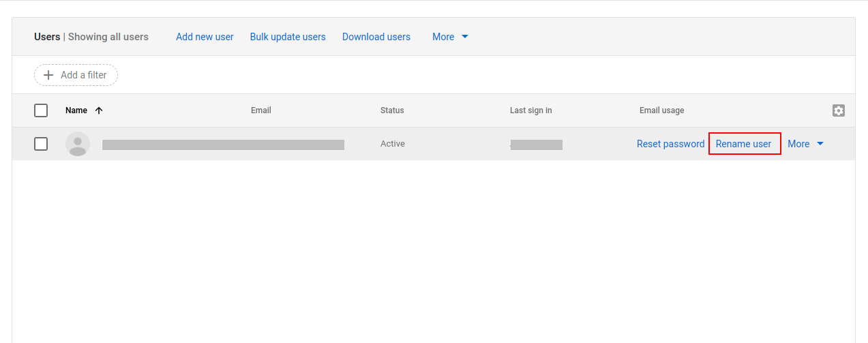Click the Active status in the user row

coord(392,144)
